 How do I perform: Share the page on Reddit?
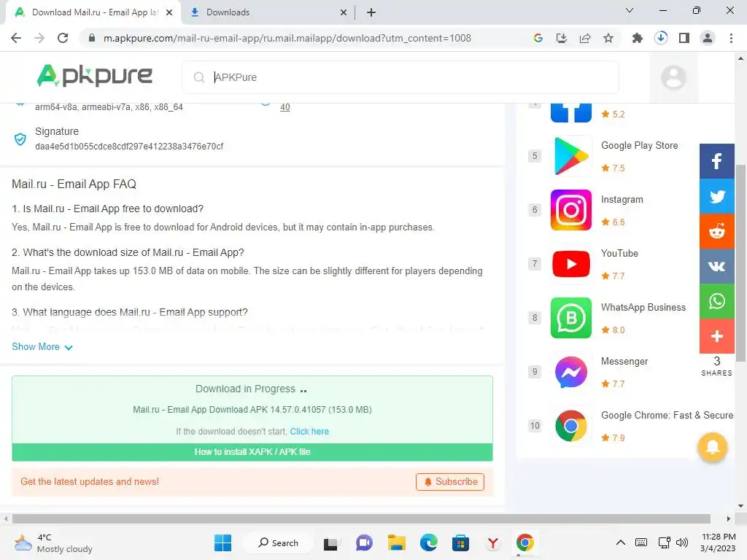[716, 231]
